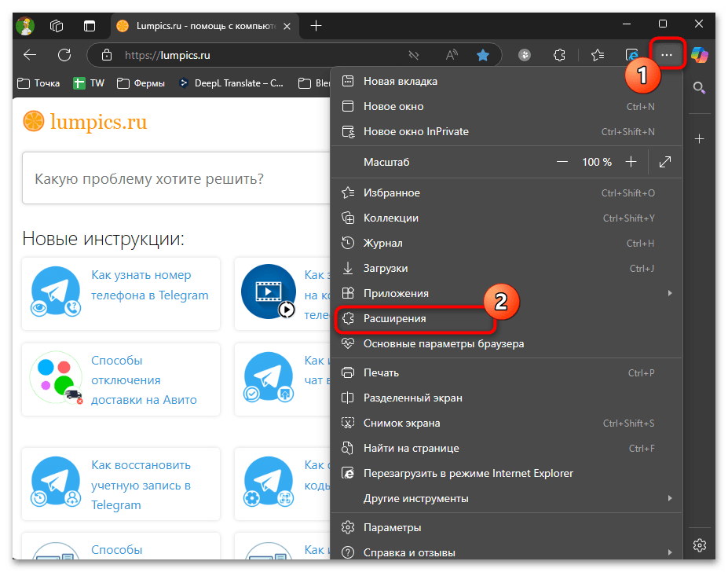Close the Lumpics.ru tab
This screenshot has height=572, width=728.
pos(287,26)
